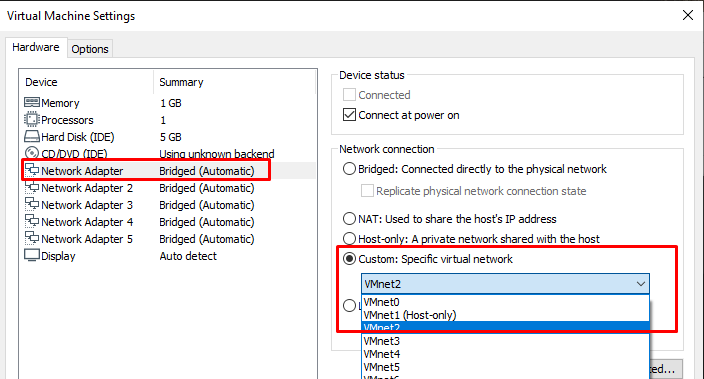Toggle the Connect at power on checkbox
704x379 pixels.
click(x=349, y=115)
